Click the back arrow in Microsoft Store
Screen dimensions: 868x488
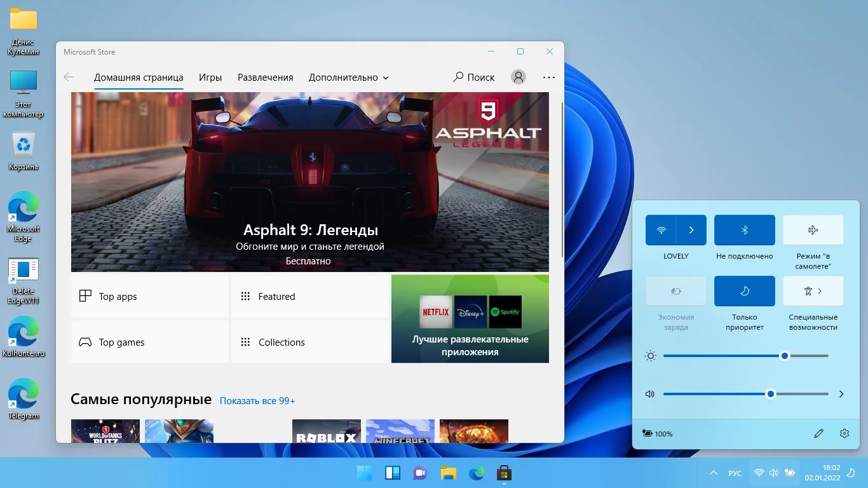pos(69,77)
